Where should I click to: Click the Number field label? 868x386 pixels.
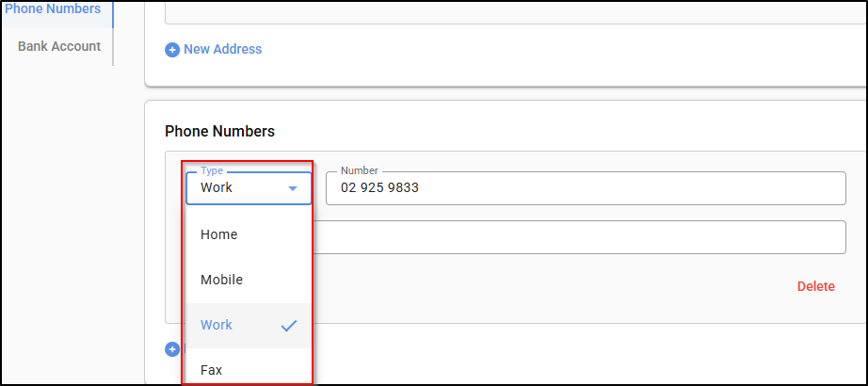359,170
